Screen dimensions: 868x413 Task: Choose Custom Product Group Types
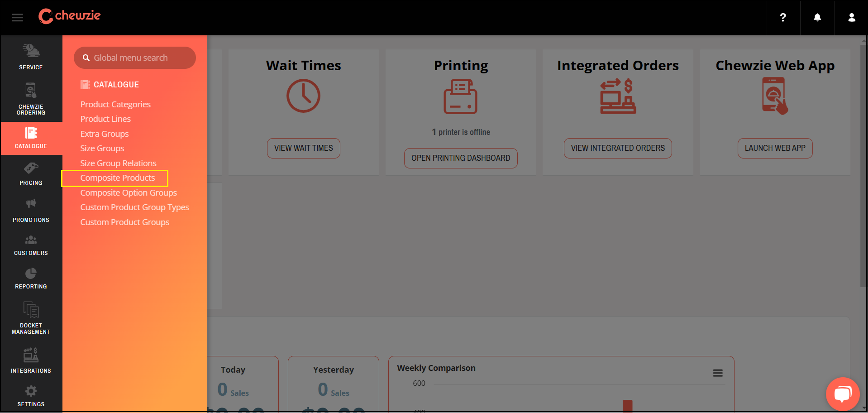134,207
